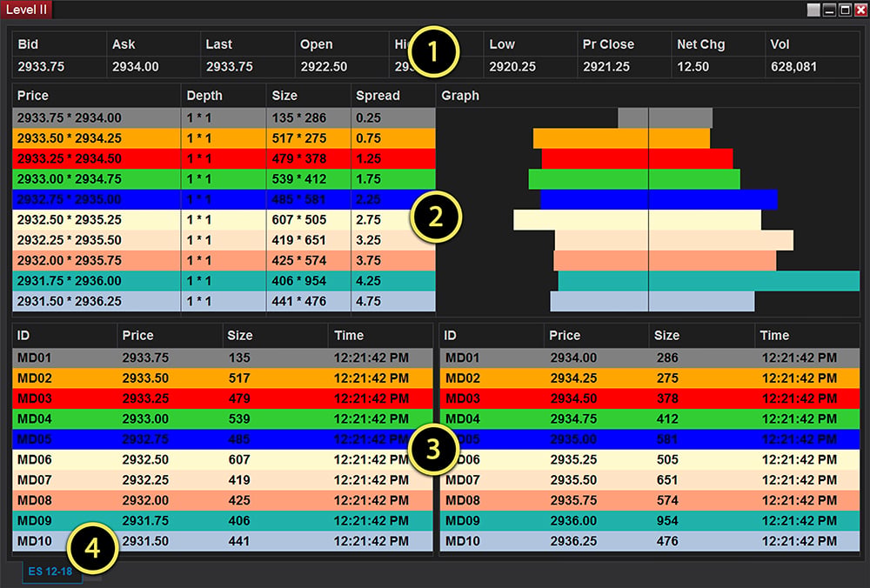Close the Level II window

coord(860,10)
